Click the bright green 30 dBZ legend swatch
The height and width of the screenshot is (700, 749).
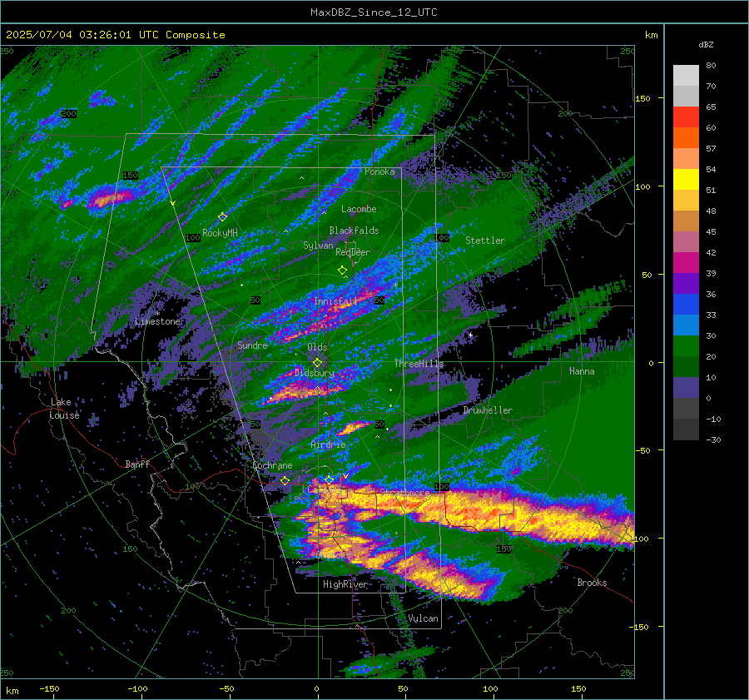coord(686,345)
